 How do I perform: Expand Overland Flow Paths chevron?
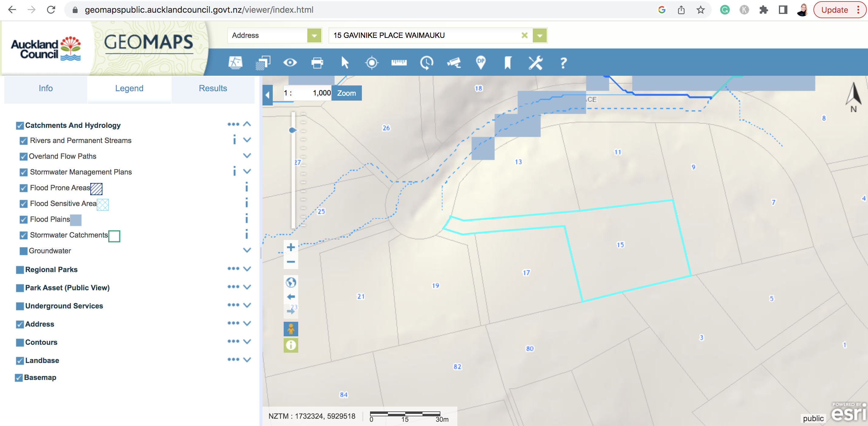[x=247, y=155]
